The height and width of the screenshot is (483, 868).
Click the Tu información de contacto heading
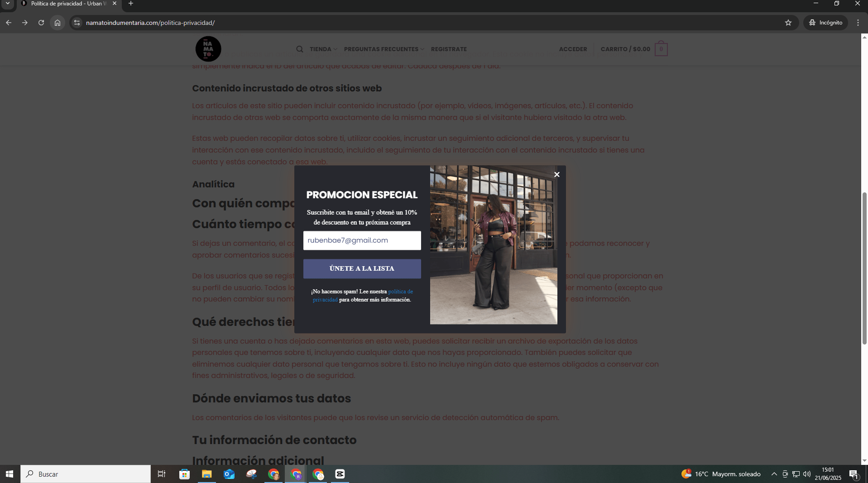click(274, 440)
